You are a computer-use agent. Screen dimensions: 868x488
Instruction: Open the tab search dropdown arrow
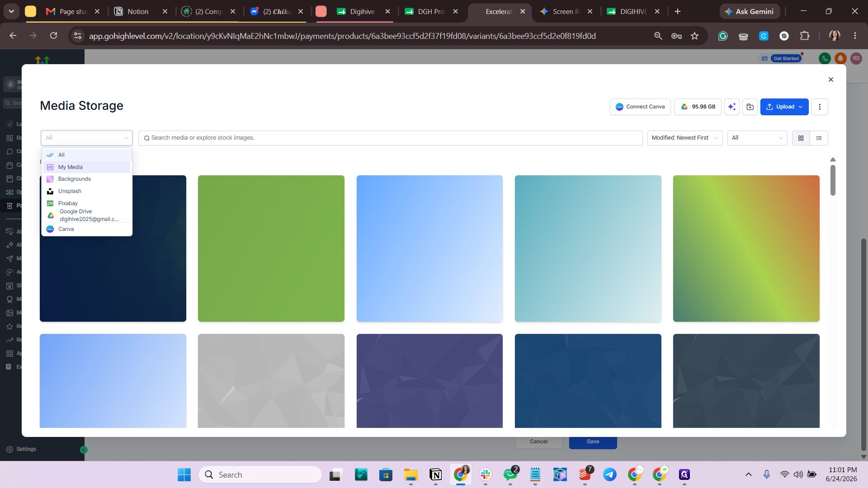(11, 12)
